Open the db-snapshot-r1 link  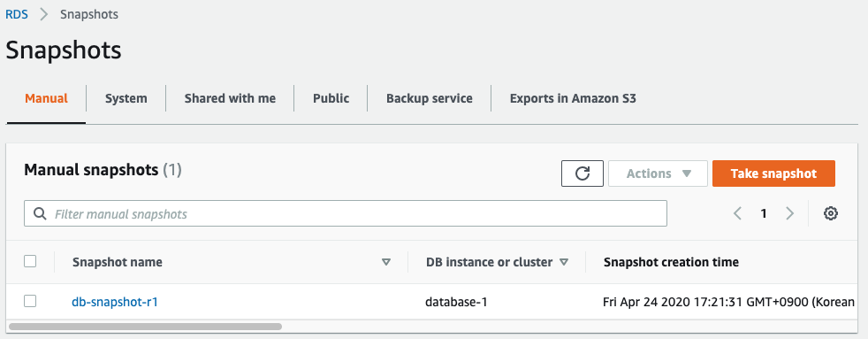click(115, 302)
